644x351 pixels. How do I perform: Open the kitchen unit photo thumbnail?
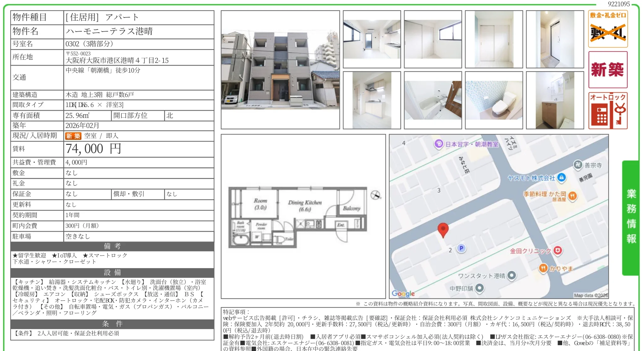[372, 100]
